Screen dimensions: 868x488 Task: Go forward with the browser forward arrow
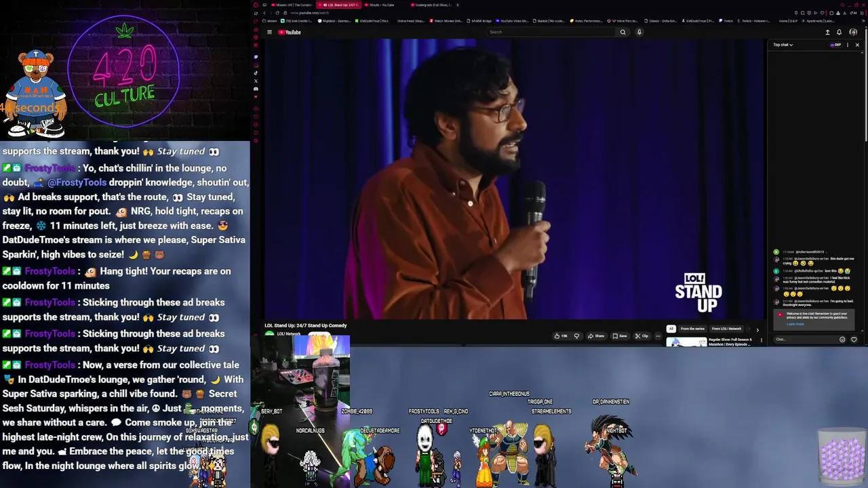(x=271, y=13)
